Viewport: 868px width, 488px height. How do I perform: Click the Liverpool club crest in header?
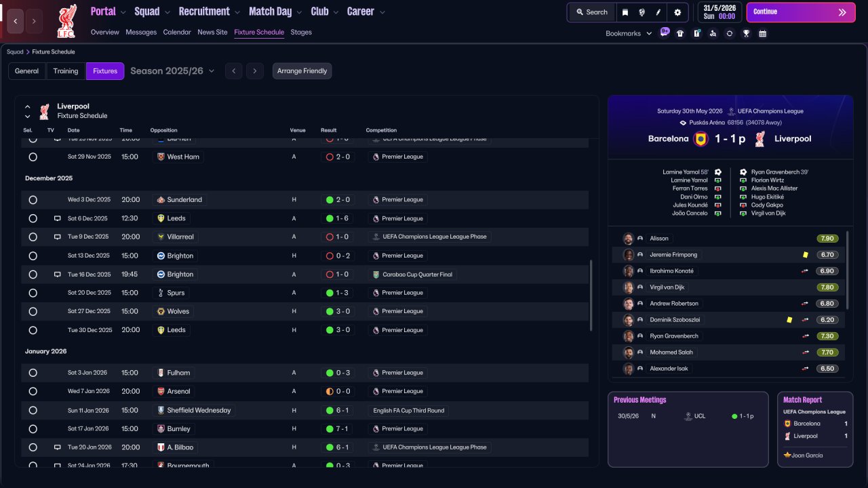[66, 20]
